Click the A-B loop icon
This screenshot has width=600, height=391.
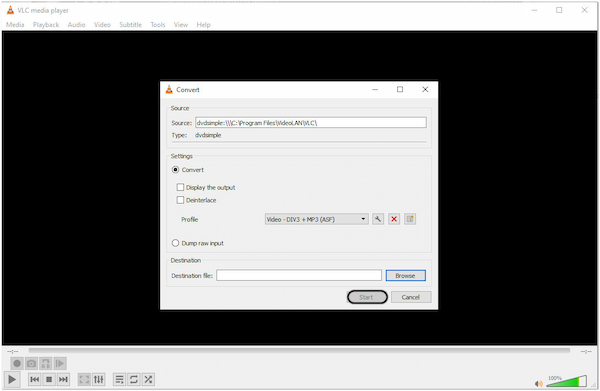point(46,363)
